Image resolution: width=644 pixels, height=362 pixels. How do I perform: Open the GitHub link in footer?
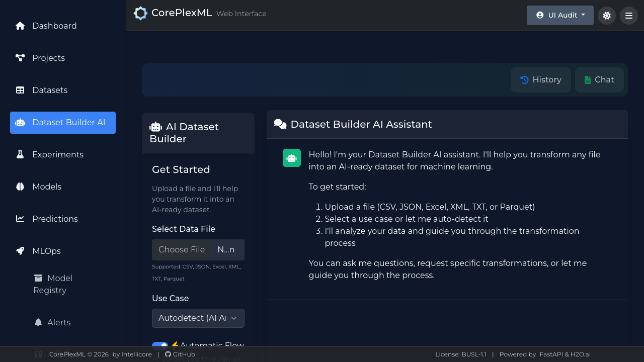180,354
